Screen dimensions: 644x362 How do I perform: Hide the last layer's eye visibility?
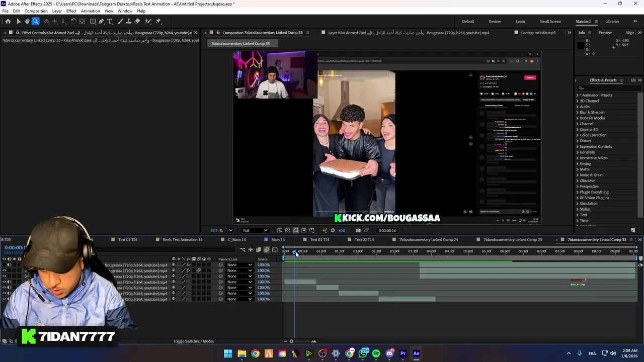(x=4, y=299)
